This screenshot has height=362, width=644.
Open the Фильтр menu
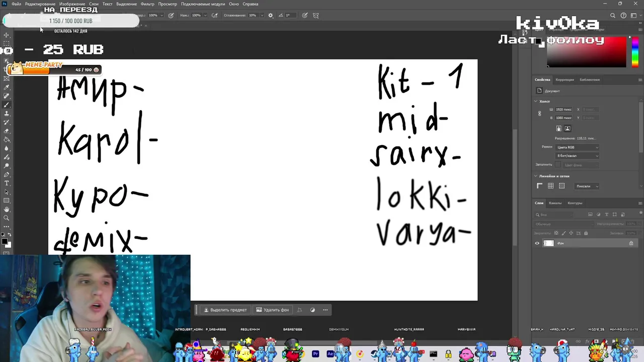(x=147, y=4)
